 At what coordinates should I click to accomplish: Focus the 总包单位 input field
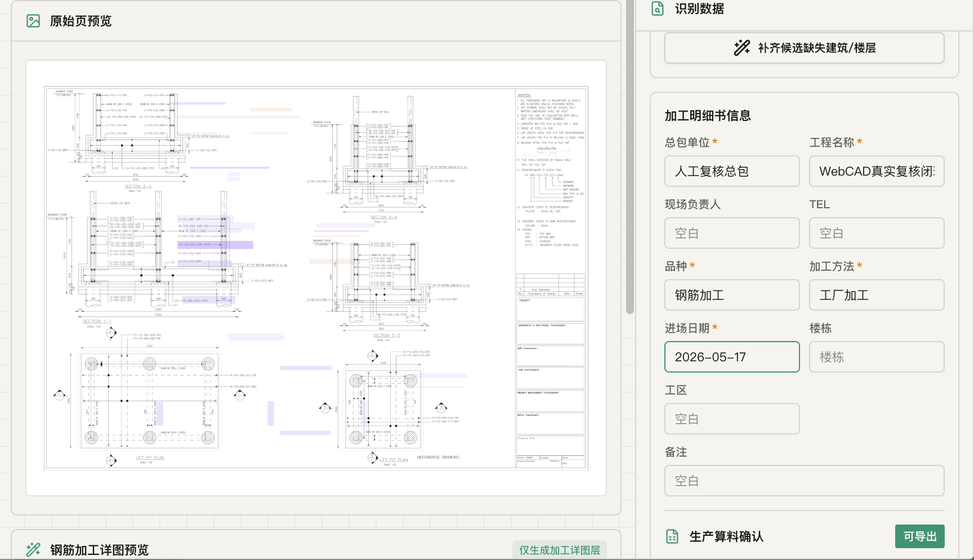point(732,171)
